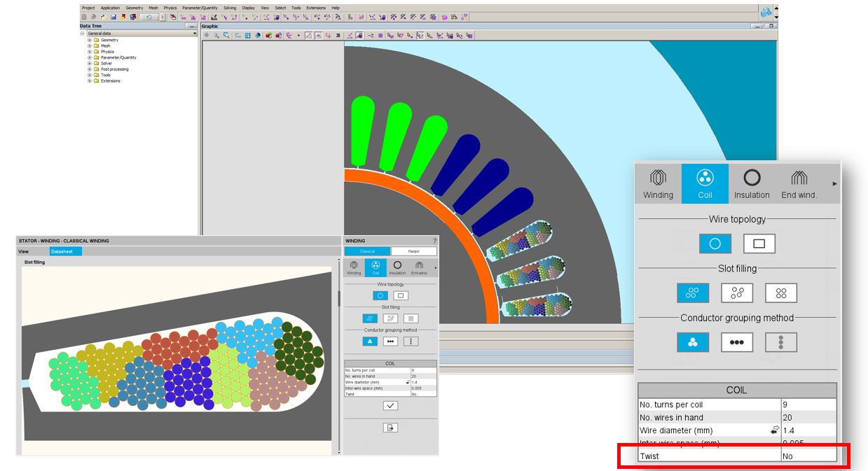The width and height of the screenshot is (868, 471).
Task: Expand the Geometry folder in Data Tree
Action: [90, 40]
